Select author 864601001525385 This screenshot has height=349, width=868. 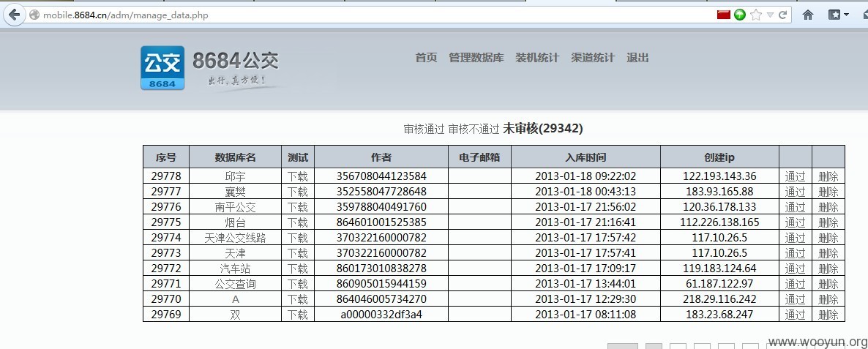click(381, 223)
